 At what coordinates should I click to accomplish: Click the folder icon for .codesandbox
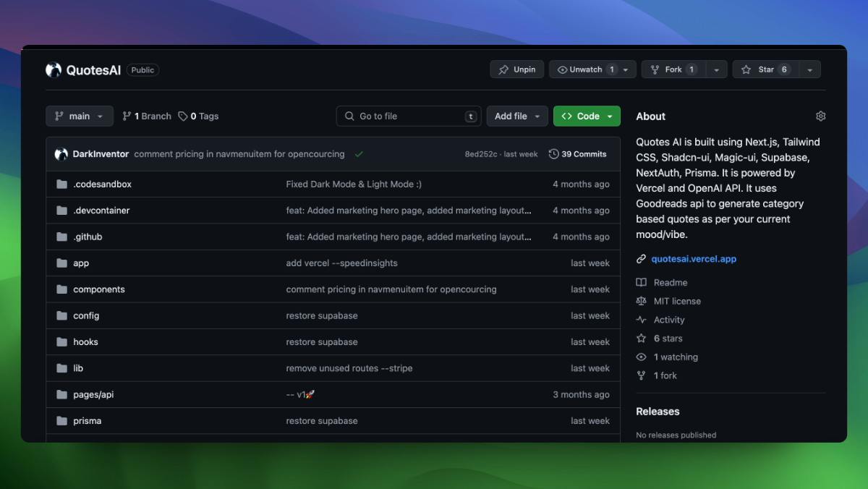click(x=61, y=184)
